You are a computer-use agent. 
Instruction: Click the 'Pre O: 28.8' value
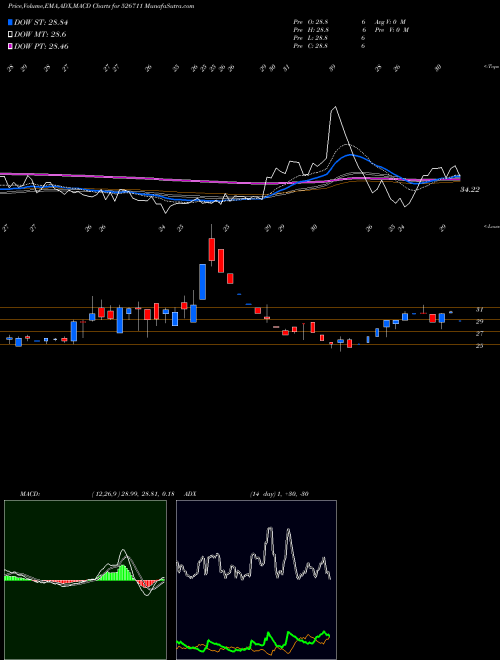[311, 22]
